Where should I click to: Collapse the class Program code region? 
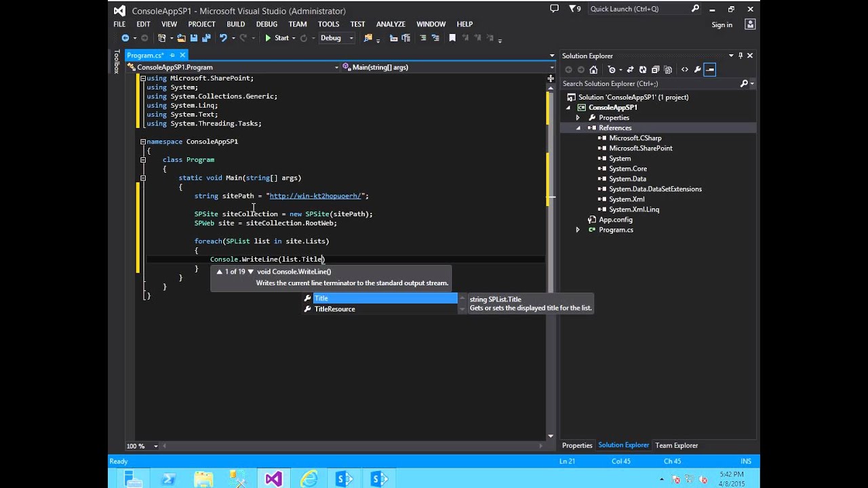coord(143,160)
